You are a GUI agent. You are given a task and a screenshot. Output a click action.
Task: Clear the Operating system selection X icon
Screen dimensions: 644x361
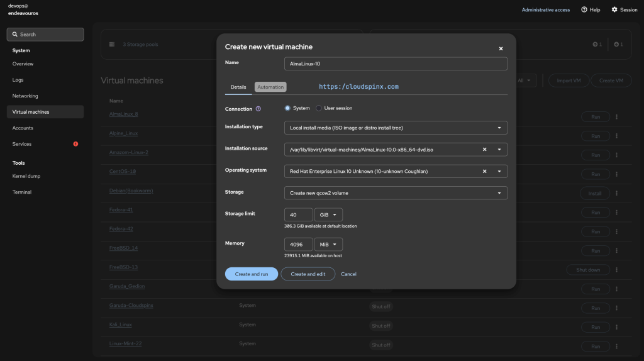click(484, 171)
